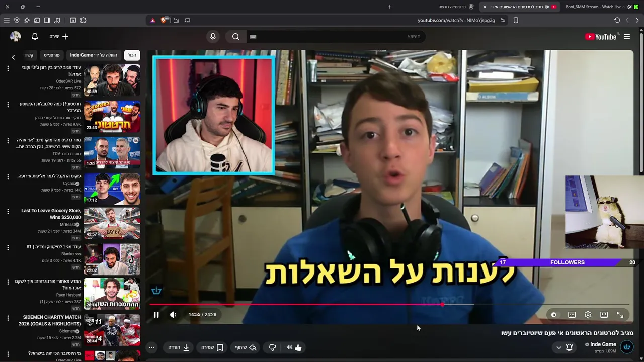Click the membership join icon overlay on video
The width and height of the screenshot is (644, 362).
pyautogui.click(x=156, y=291)
